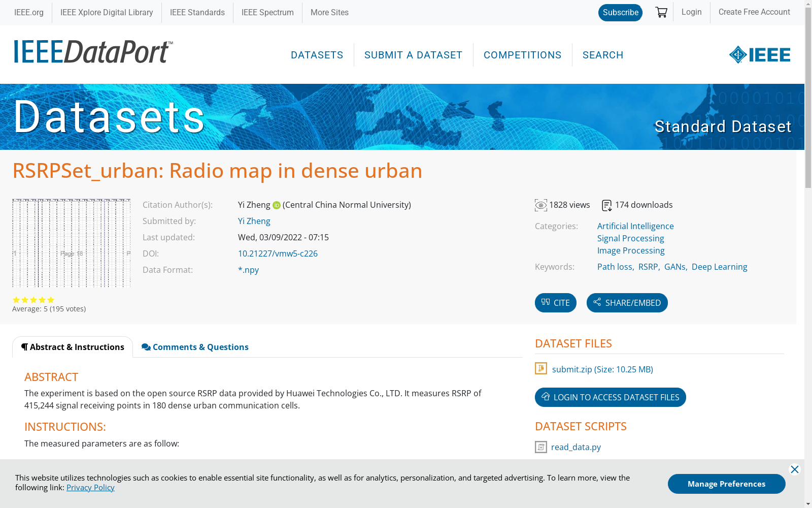Click the dataset title RSRPSet_urban
The image size is (812, 508).
(217, 171)
